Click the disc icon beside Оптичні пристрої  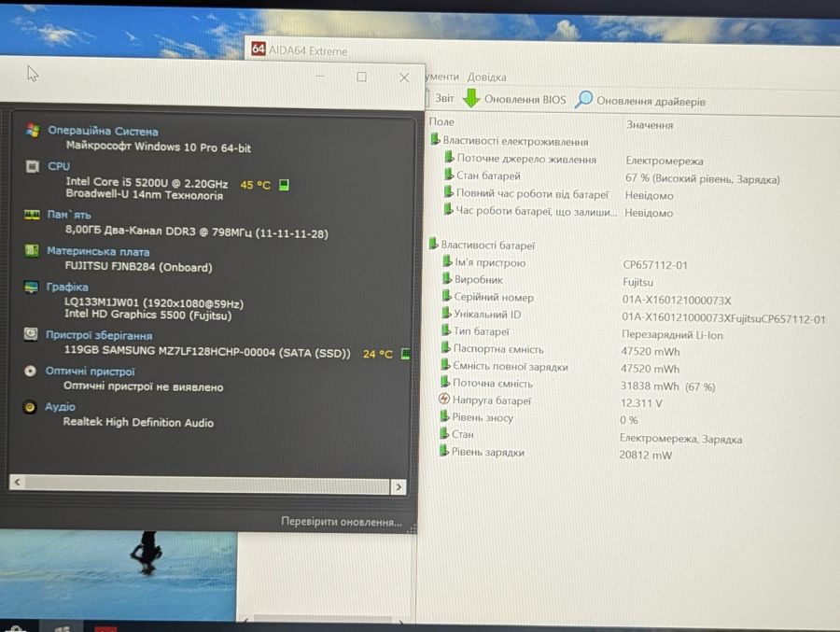click(31, 371)
